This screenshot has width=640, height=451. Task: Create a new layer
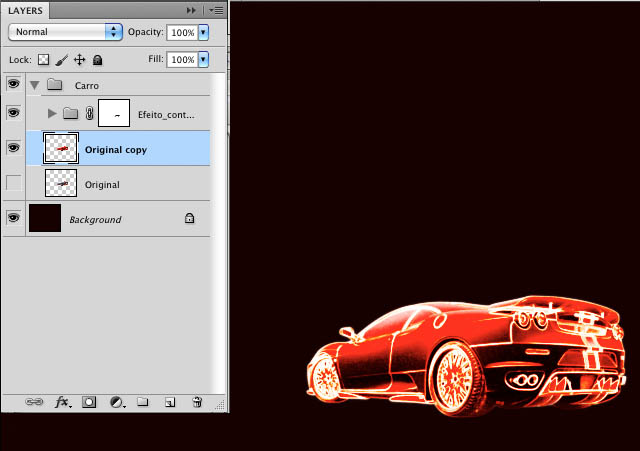(170, 401)
